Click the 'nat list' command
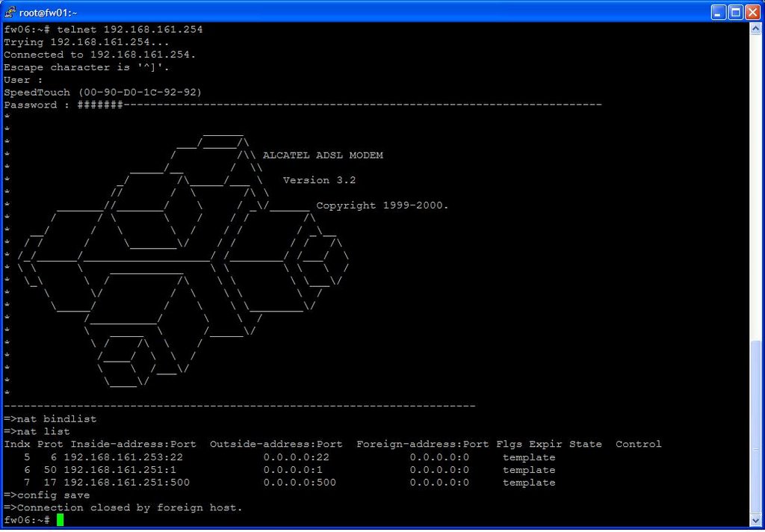765x532 pixels. (x=43, y=431)
